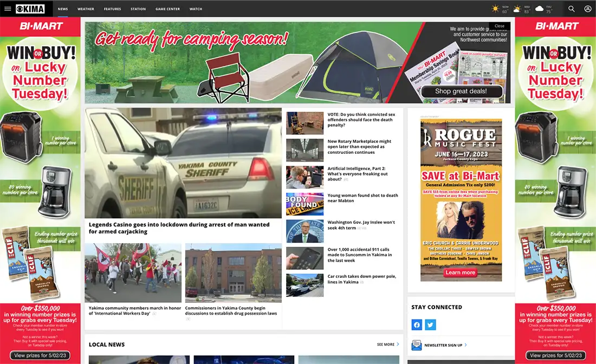Open Body Found thumbnail
Image resolution: width=596 pixels, height=364 pixels.
point(305,204)
